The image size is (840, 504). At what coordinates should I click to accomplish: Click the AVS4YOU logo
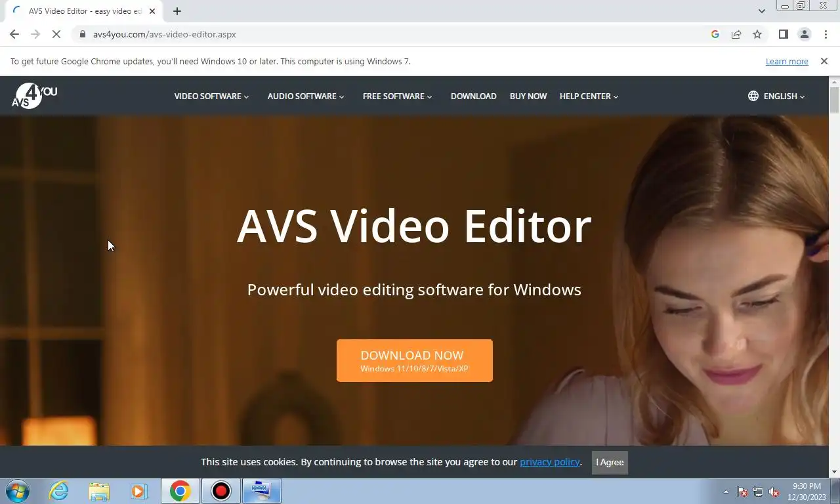click(x=34, y=96)
